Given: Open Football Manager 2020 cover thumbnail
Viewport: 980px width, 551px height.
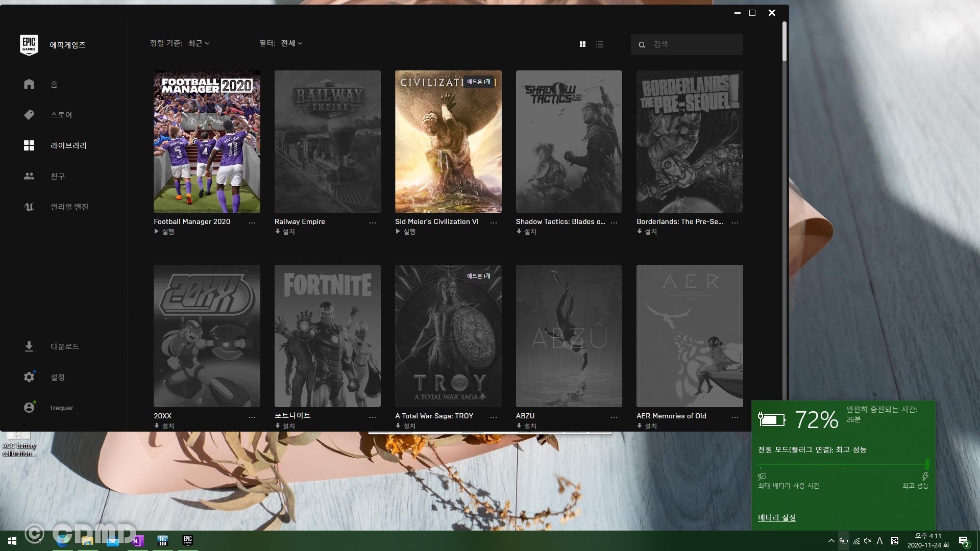Looking at the screenshot, I should (207, 141).
